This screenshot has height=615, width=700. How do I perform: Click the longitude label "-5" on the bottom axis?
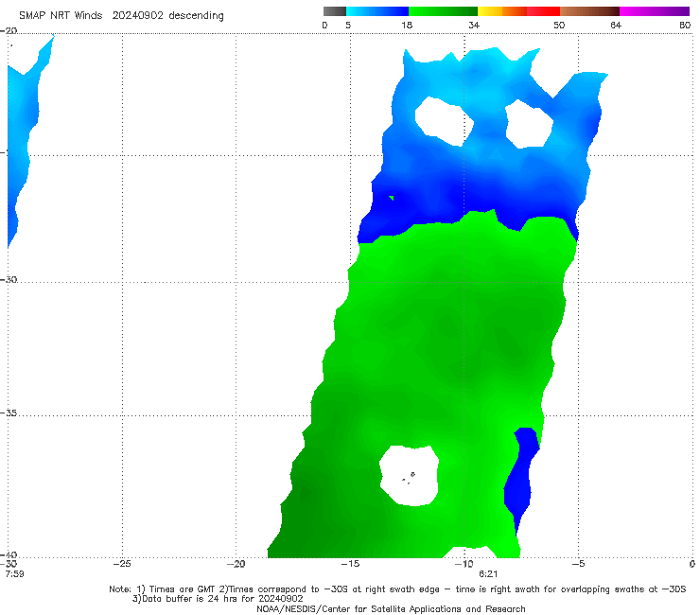pyautogui.click(x=578, y=564)
